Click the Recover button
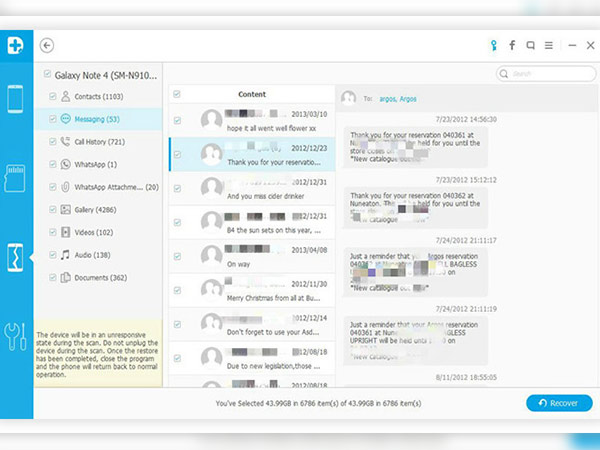Screen dimensions: 600x450 click(x=559, y=403)
